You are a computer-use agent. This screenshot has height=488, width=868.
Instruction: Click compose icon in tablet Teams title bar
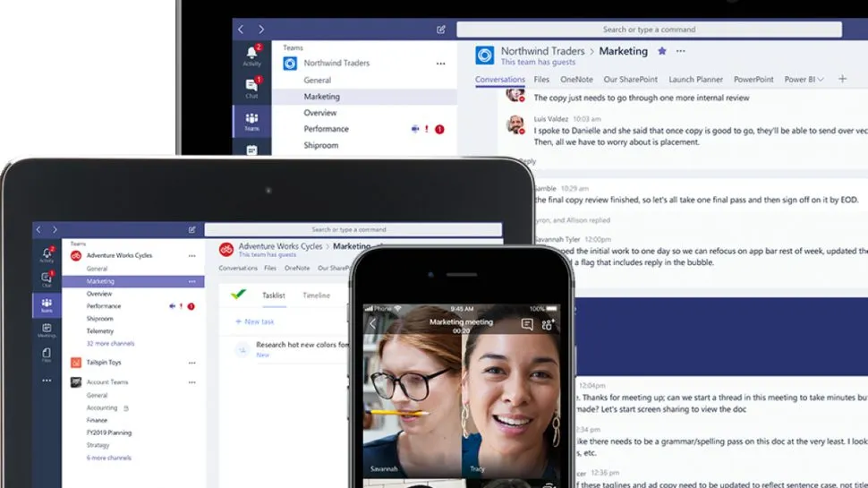(192, 229)
